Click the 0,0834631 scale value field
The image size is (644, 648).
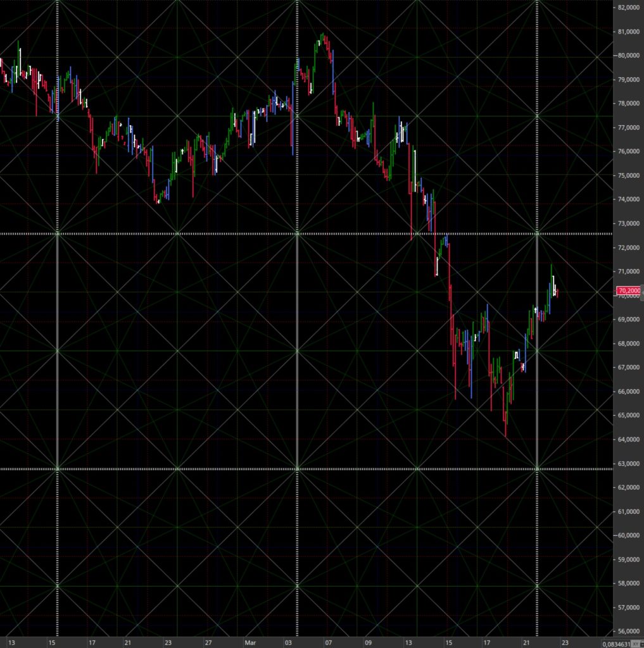tap(616, 644)
